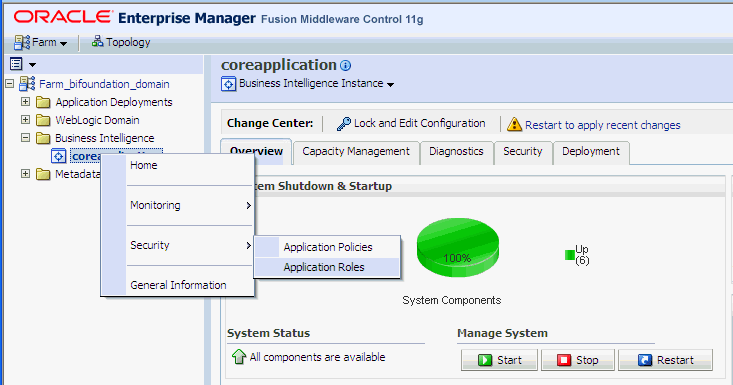
Task: Click the Business Intelligence Instance icon
Action: coord(229,85)
